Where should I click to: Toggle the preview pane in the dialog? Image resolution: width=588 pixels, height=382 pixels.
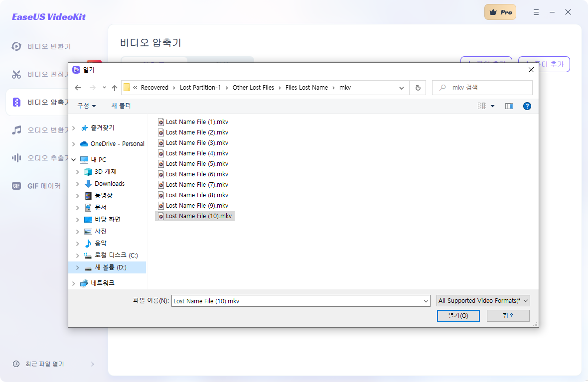click(x=509, y=106)
